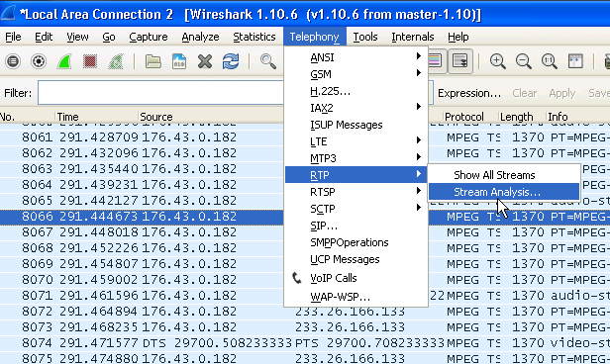The width and height of the screenshot is (610, 364).
Task: Open a capture file folder icon
Action: coord(153,61)
